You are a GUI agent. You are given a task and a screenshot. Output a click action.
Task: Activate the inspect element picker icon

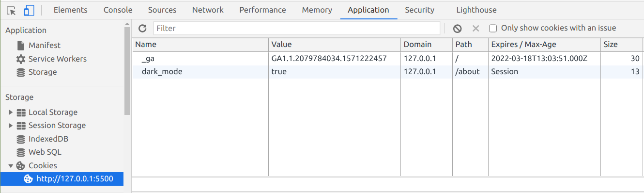(11, 10)
